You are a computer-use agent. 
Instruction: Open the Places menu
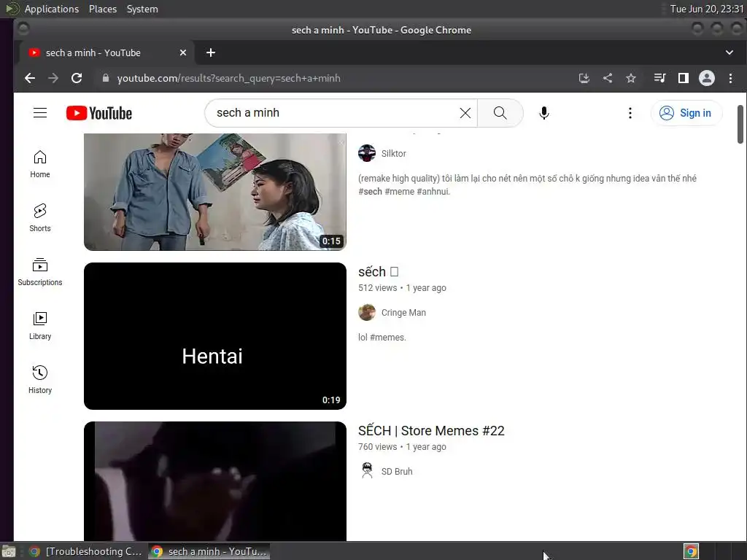[102, 9]
